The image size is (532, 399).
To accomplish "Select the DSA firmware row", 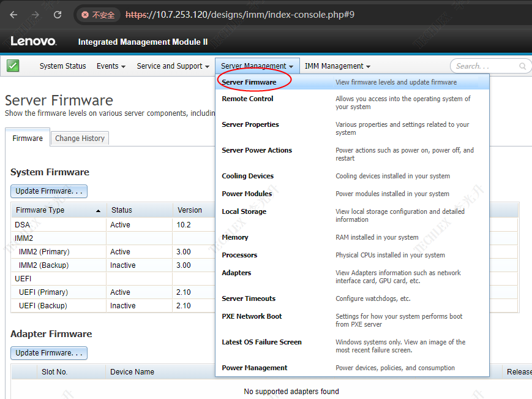I will [113, 225].
